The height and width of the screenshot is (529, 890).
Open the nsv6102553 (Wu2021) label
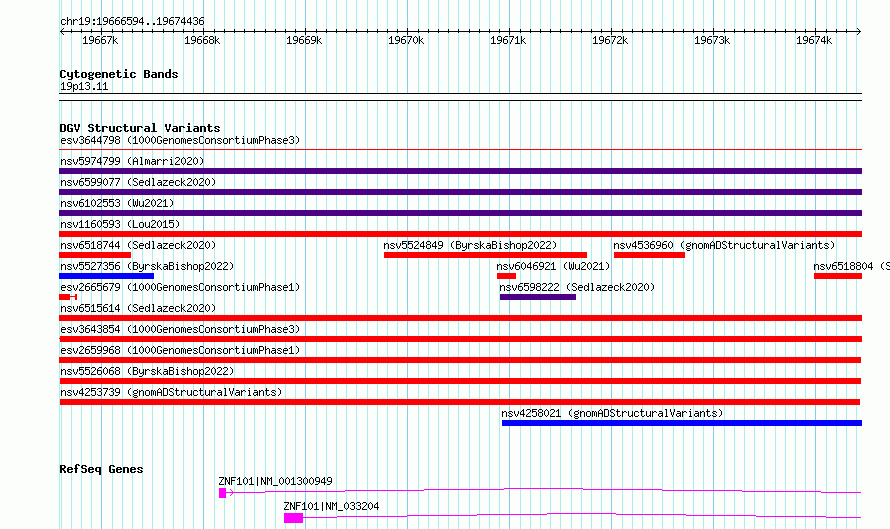point(117,203)
